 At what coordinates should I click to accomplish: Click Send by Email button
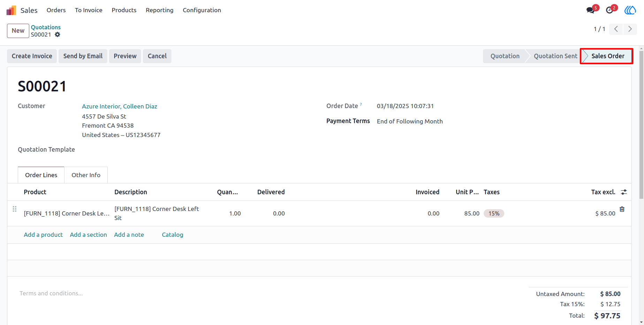83,56
